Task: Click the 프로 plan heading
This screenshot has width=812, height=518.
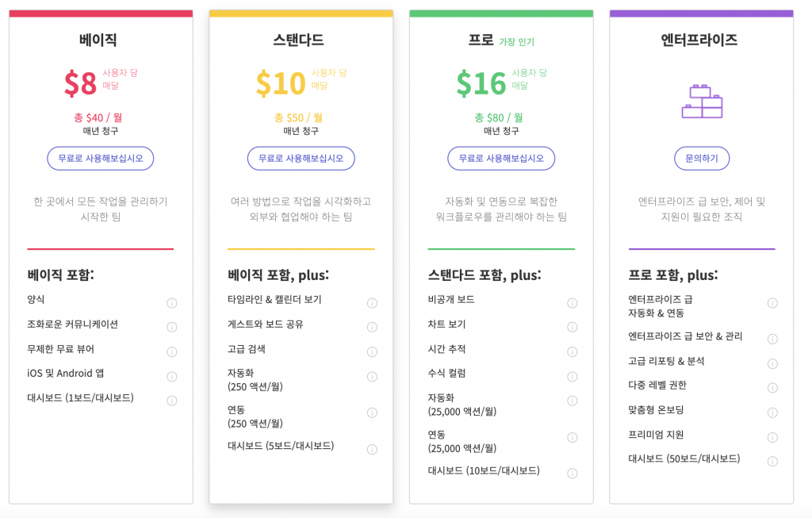Action: (x=481, y=40)
